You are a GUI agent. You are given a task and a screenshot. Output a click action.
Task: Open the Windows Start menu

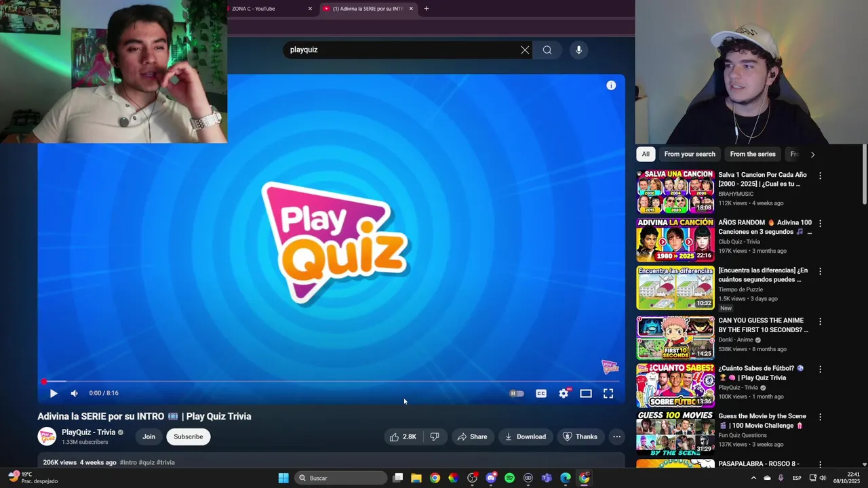(283, 478)
